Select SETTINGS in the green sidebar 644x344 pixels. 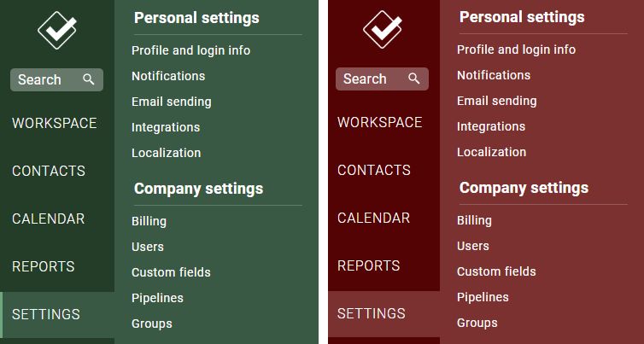pyautogui.click(x=45, y=314)
